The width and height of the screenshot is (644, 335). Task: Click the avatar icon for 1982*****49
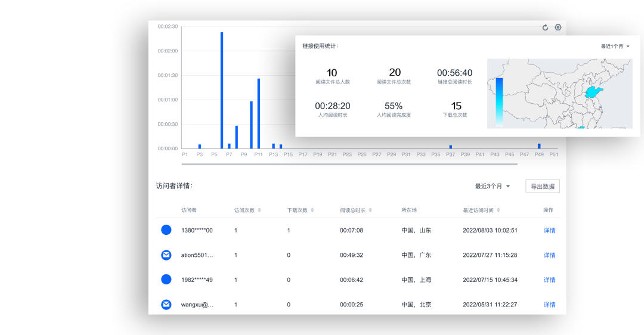coord(166,280)
